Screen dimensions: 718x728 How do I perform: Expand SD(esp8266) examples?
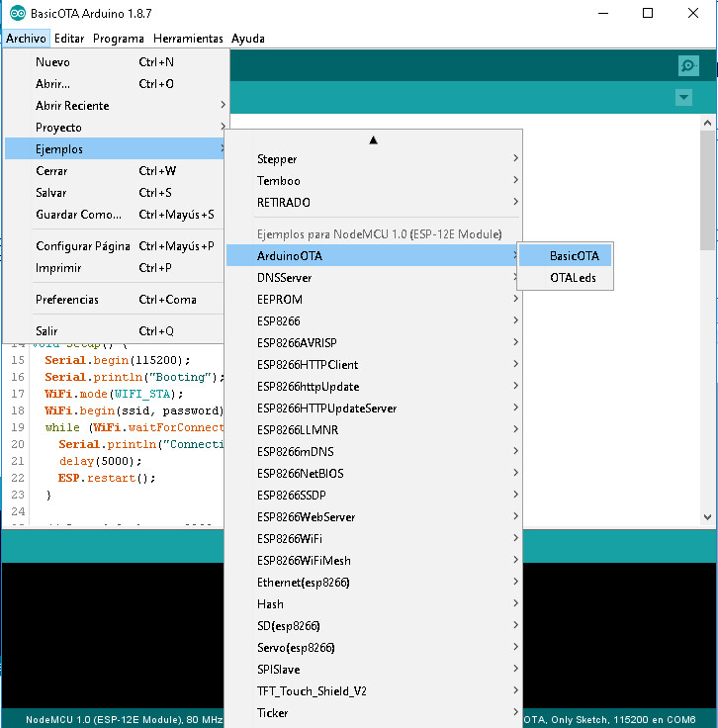point(373,626)
